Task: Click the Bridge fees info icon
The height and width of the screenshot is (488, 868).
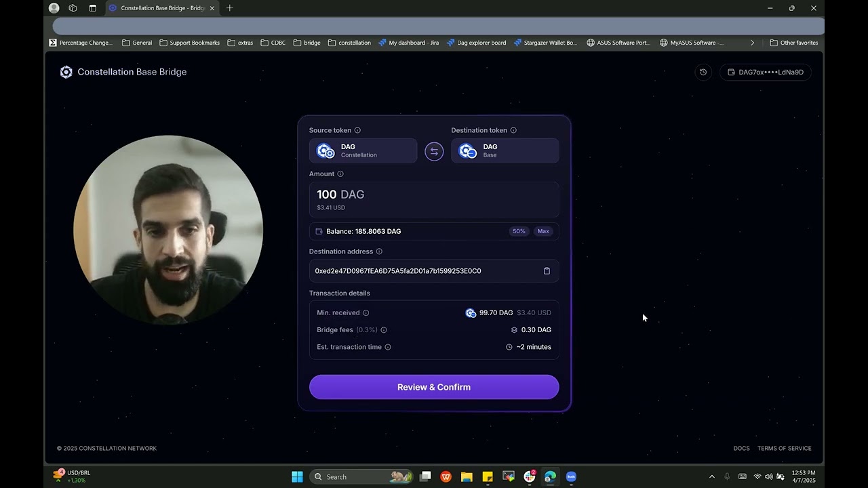Action: (x=384, y=330)
